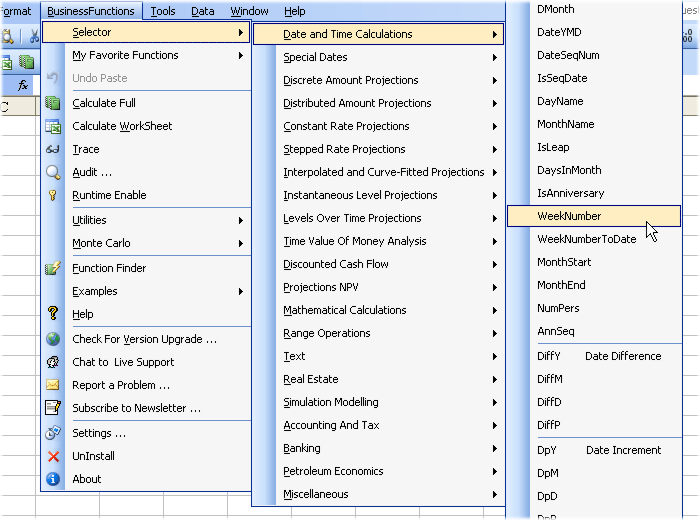Open Interpolated and Curve-Fitted Projections
The image size is (700, 520).
(379, 172)
